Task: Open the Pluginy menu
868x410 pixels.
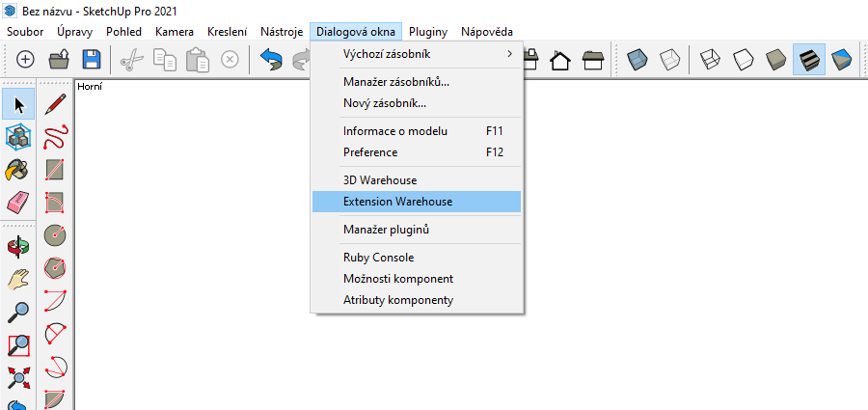Action: [427, 32]
